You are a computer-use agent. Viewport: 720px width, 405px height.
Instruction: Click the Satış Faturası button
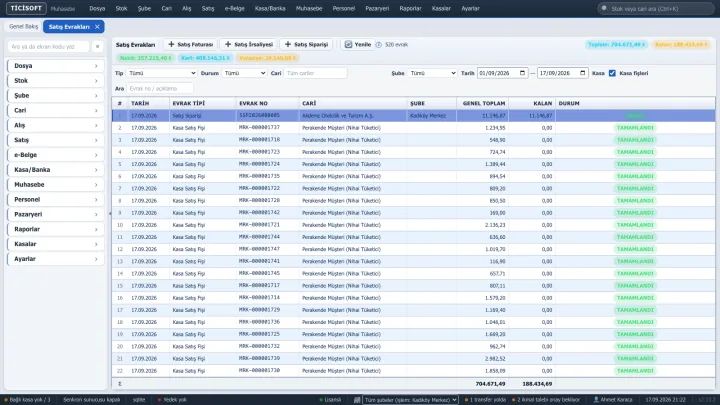coord(191,45)
